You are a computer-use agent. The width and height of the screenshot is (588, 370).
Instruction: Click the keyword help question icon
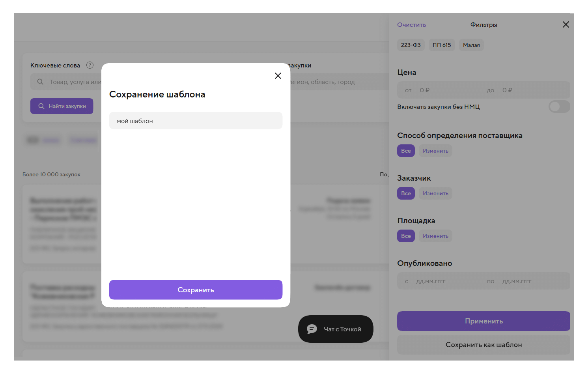(90, 65)
